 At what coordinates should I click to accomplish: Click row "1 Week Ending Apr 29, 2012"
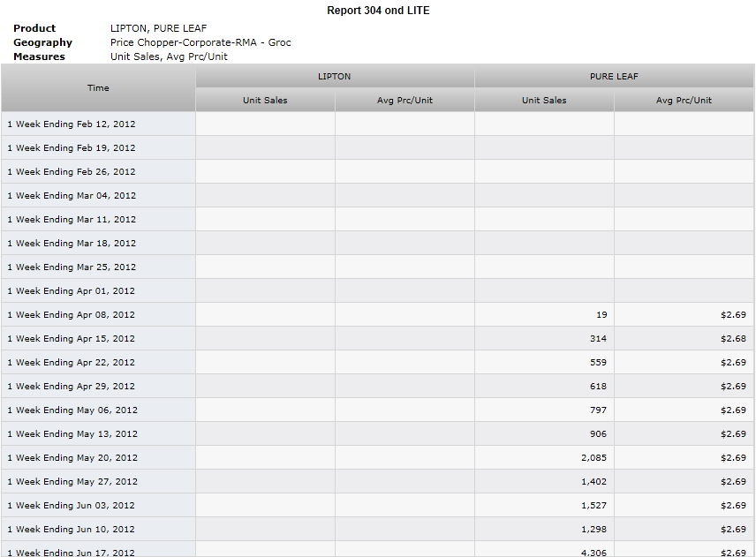point(377,387)
